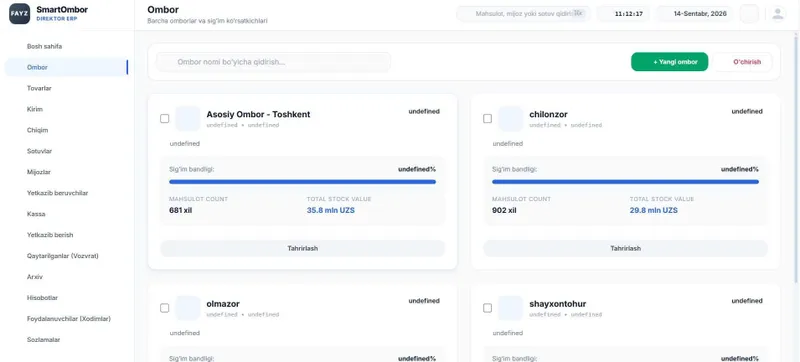Click the olmazor warehouse card icon
800x362 pixels.
(x=188, y=308)
